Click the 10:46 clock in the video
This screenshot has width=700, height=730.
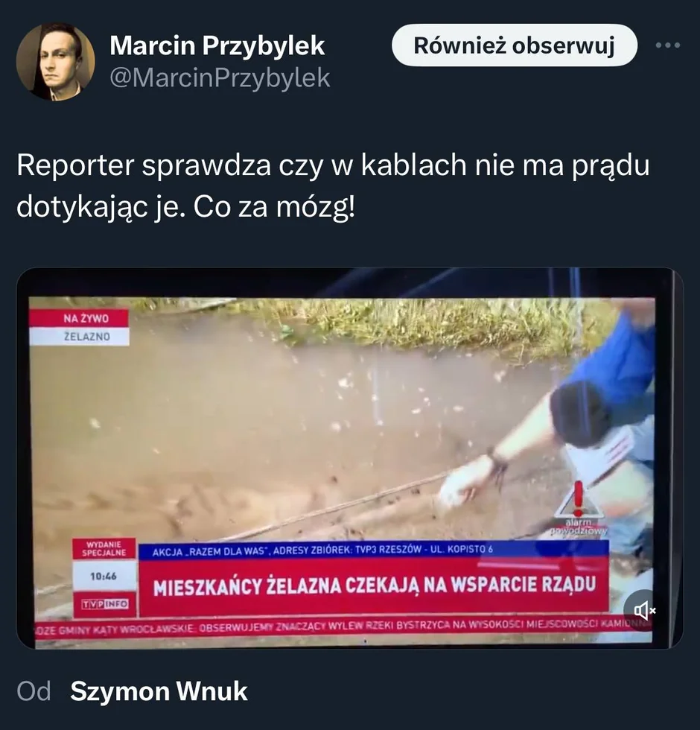coord(104,576)
